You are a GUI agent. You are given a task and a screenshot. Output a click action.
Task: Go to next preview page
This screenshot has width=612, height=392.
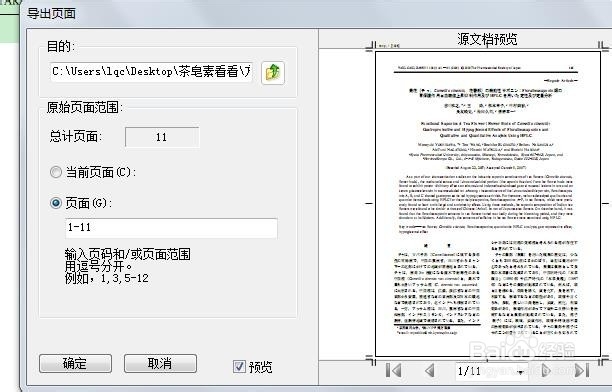(x=546, y=370)
